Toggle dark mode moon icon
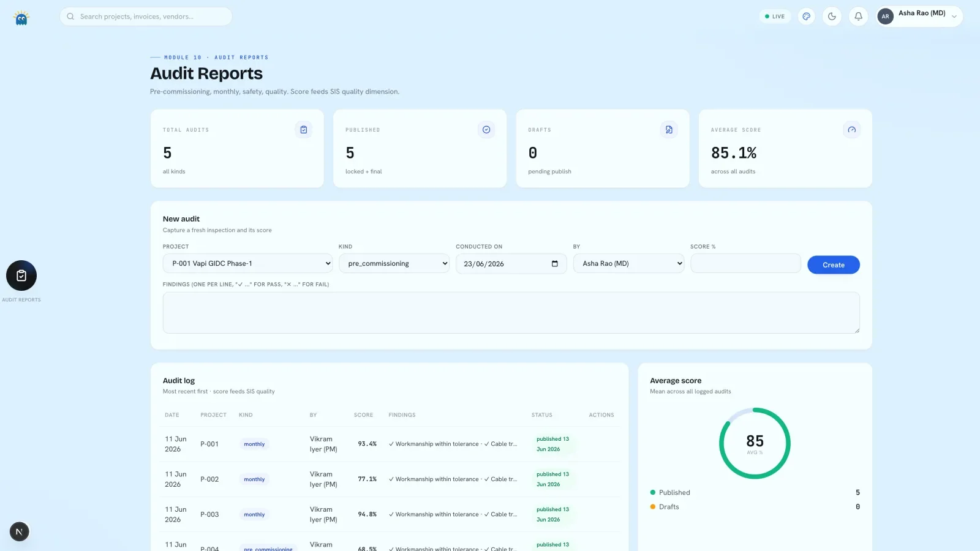 832,17
